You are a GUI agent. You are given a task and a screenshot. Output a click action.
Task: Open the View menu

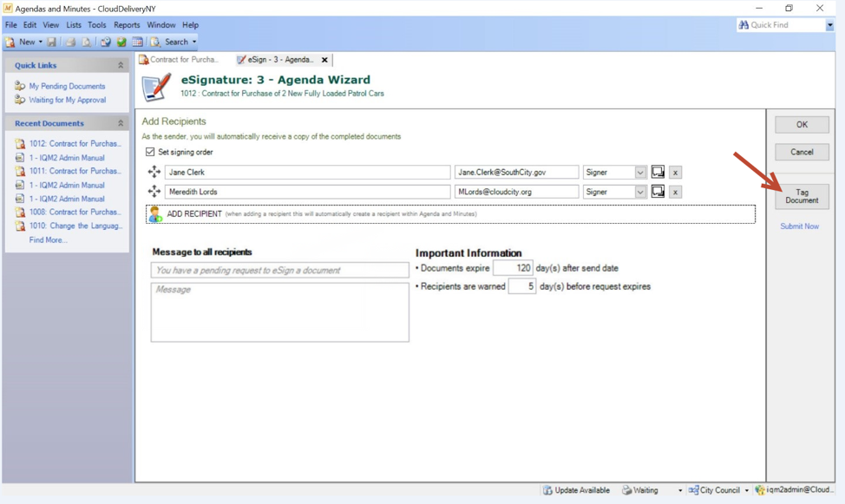[51, 25]
